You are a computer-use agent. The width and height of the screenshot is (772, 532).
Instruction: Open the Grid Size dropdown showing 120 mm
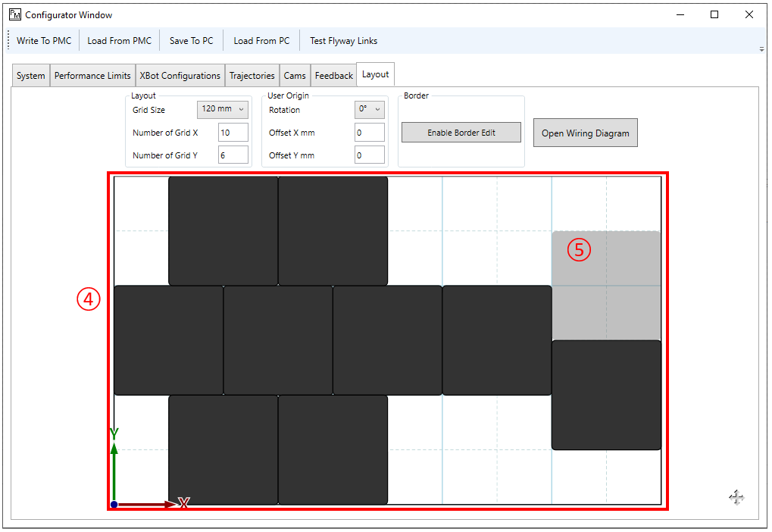pos(222,109)
